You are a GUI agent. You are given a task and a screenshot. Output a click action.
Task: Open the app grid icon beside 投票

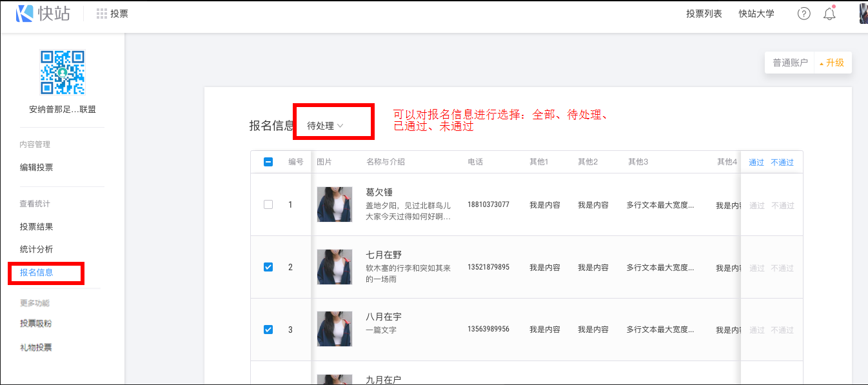[102, 14]
